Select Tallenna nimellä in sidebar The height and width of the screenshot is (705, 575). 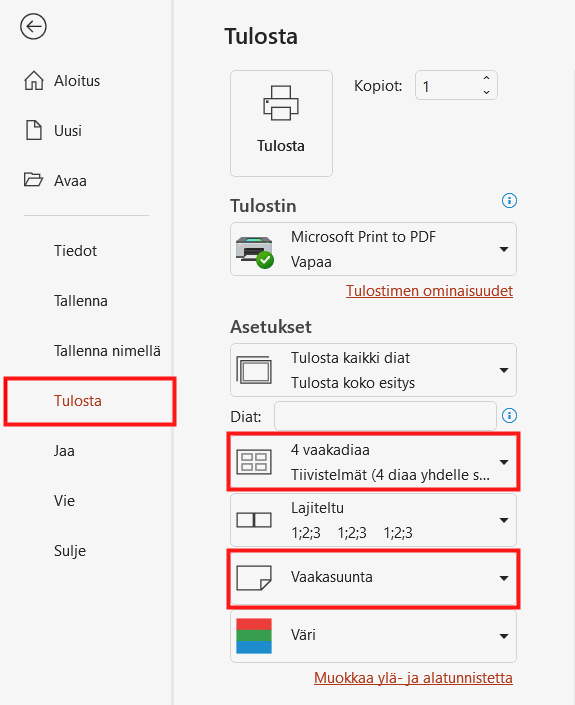click(x=107, y=351)
